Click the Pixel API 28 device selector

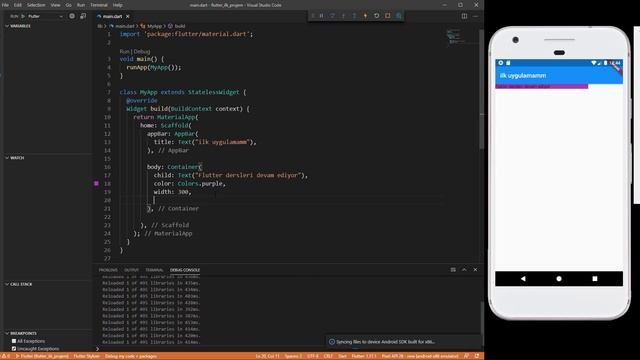420,356
